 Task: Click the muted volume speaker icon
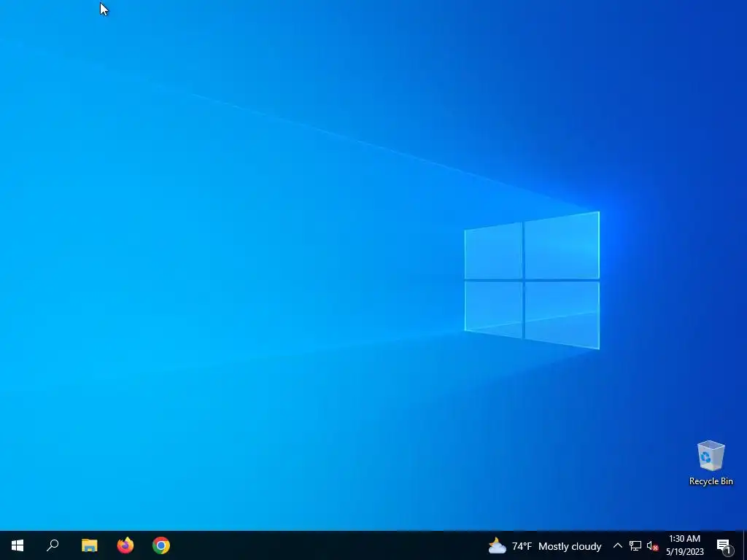652,545
